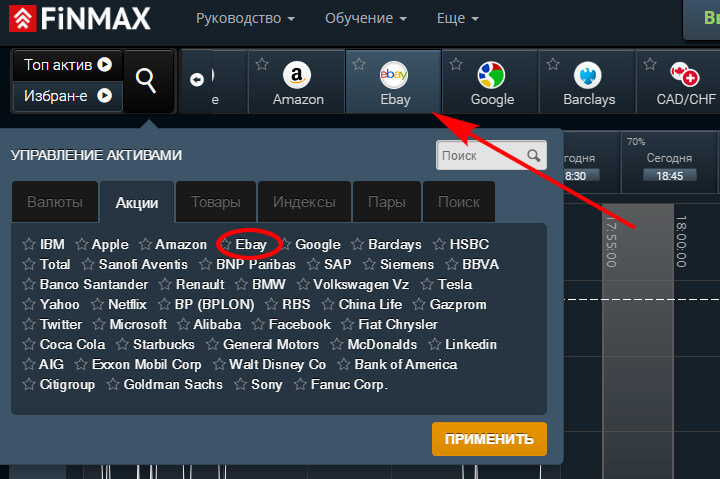720x479 pixels.
Task: Expand the Руководство dropdown menu
Action: coord(245,19)
